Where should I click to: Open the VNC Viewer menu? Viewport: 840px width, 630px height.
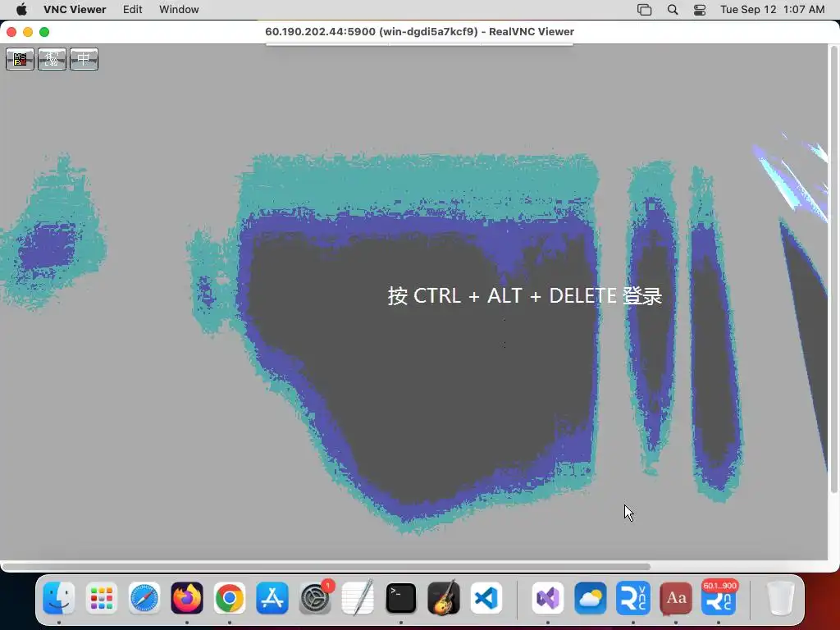[75, 10]
